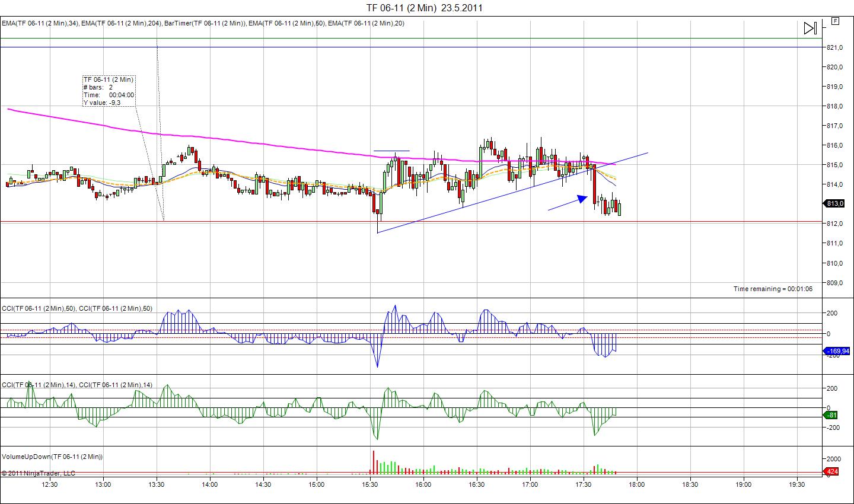The image size is (854, 504).
Task: Click the 12:30 time axis label
Action: [50, 484]
